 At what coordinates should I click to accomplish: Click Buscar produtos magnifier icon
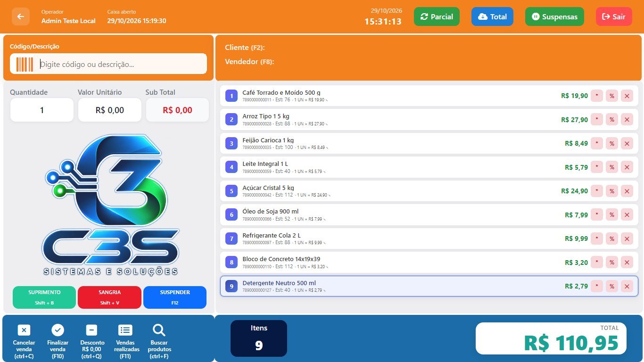pyautogui.click(x=159, y=330)
